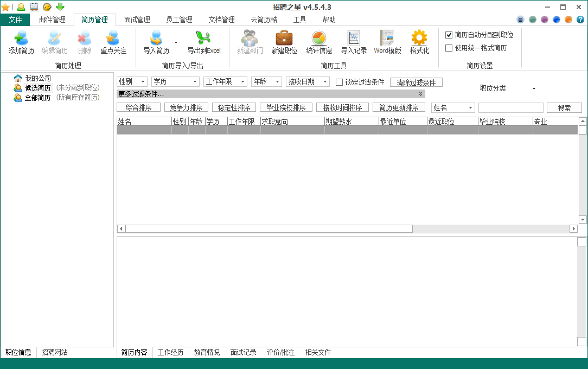Click the 添加简历 (Add Resume) icon
The width and height of the screenshot is (588, 369).
(x=21, y=39)
